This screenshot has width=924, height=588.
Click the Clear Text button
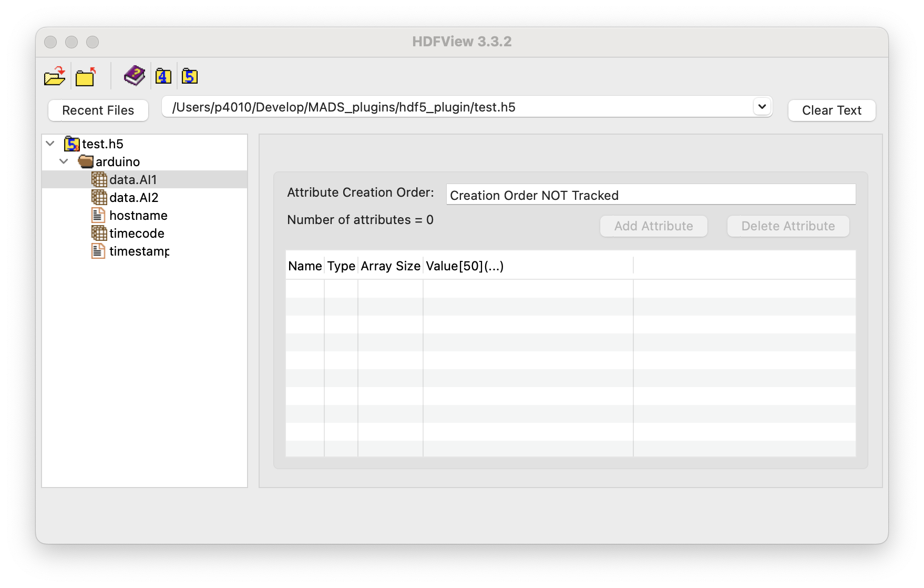pos(831,110)
